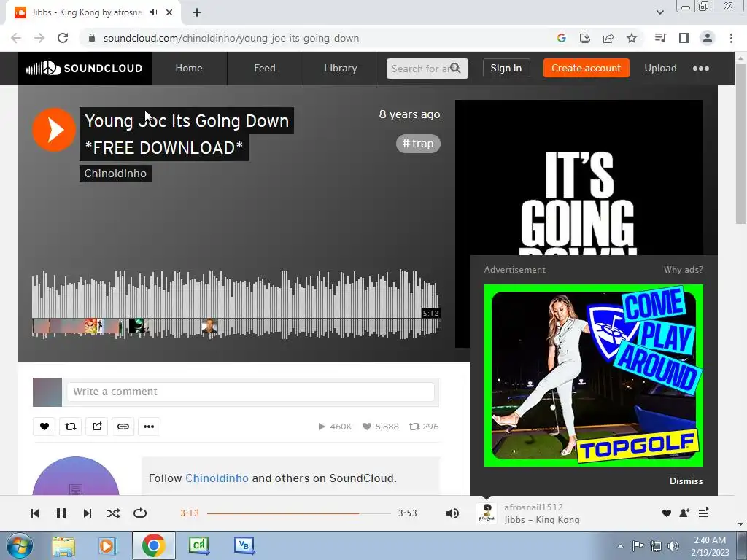Close the Jibbs King Kong browser tab

tap(169, 12)
